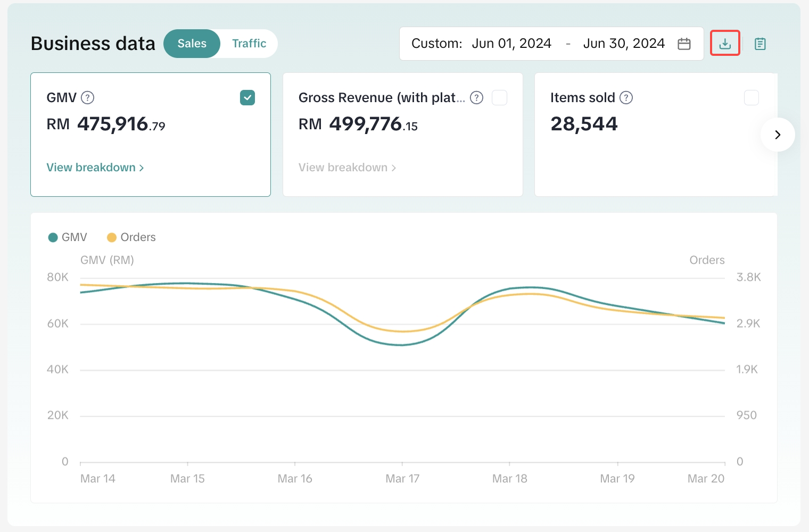Enable the Items sold checkbox

[751, 98]
